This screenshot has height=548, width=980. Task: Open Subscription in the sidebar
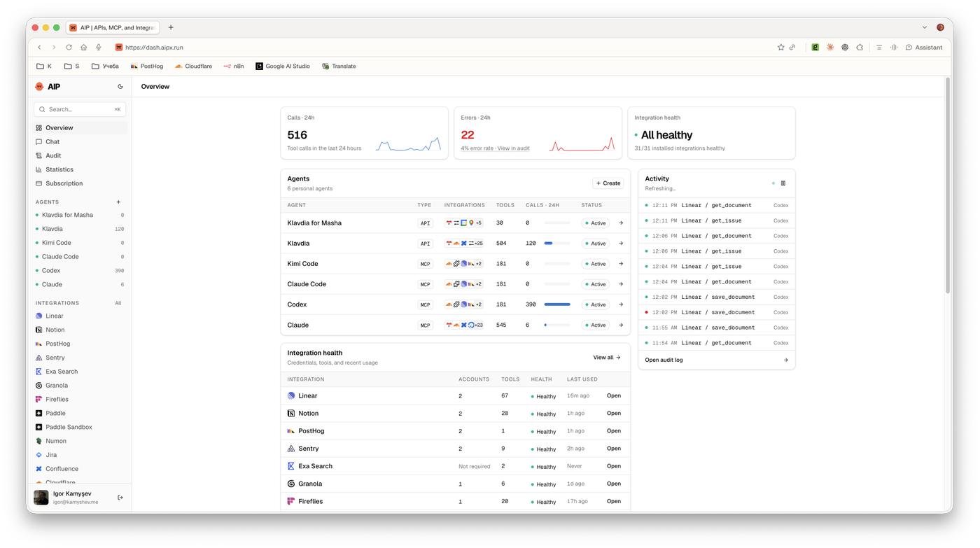tap(80, 183)
